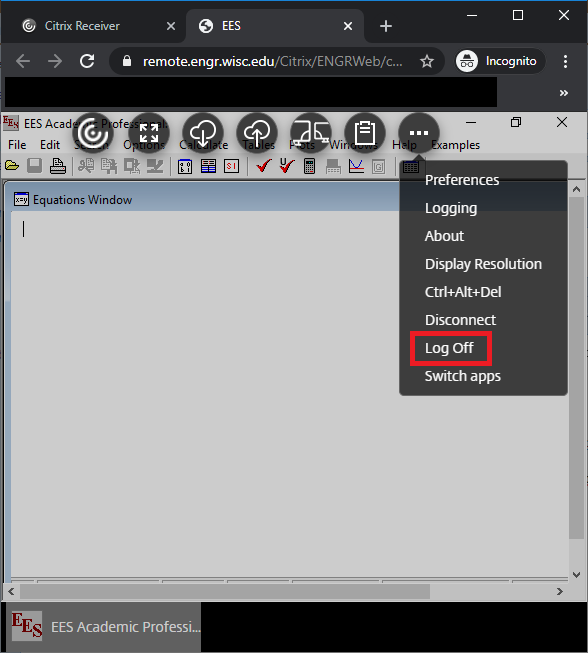Choose Display Resolution menu entry
The height and width of the screenshot is (653, 588).
pos(483,264)
